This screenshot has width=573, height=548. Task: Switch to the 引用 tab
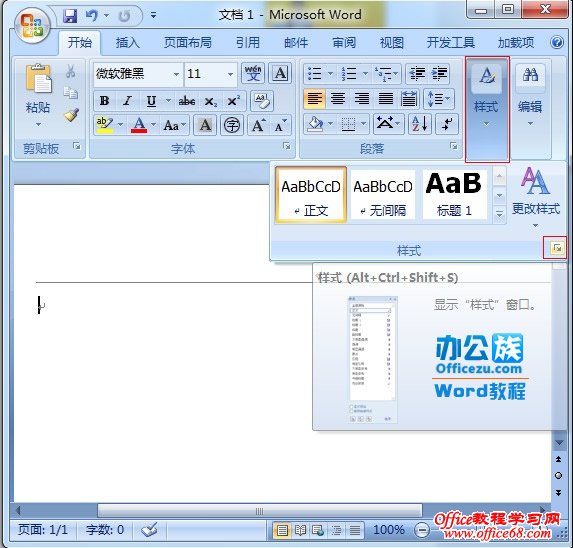(x=247, y=43)
